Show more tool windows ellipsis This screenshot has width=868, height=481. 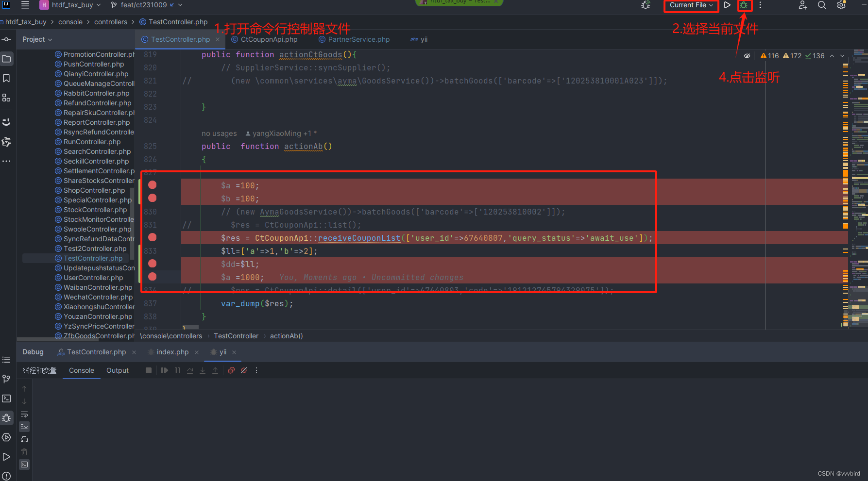[x=6, y=161]
